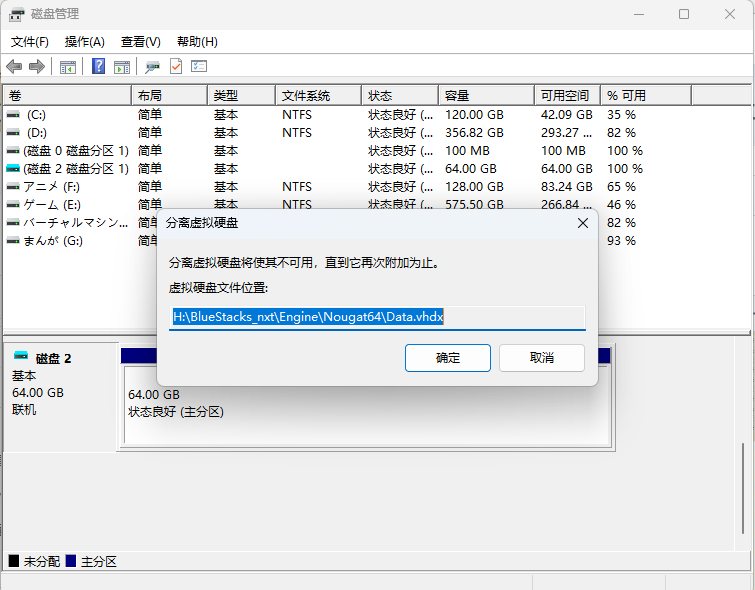Click the まんが (G:) drive icon
The image size is (755, 590).
click(13, 241)
